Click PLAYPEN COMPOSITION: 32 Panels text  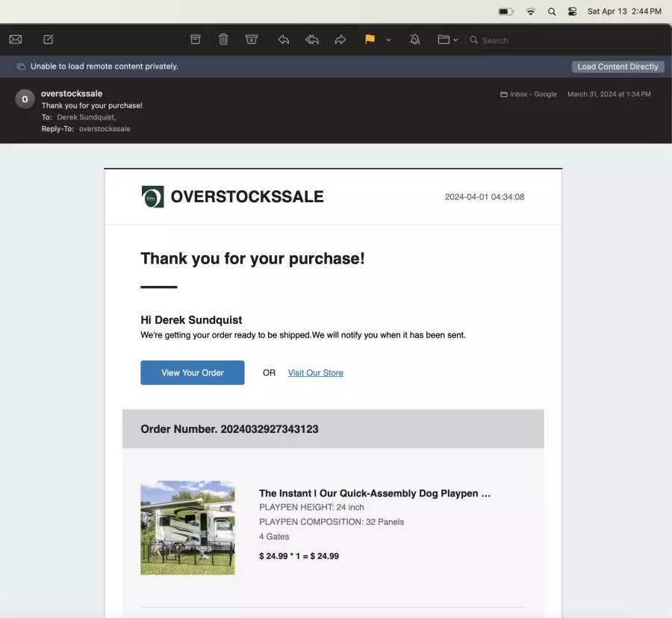(x=332, y=522)
